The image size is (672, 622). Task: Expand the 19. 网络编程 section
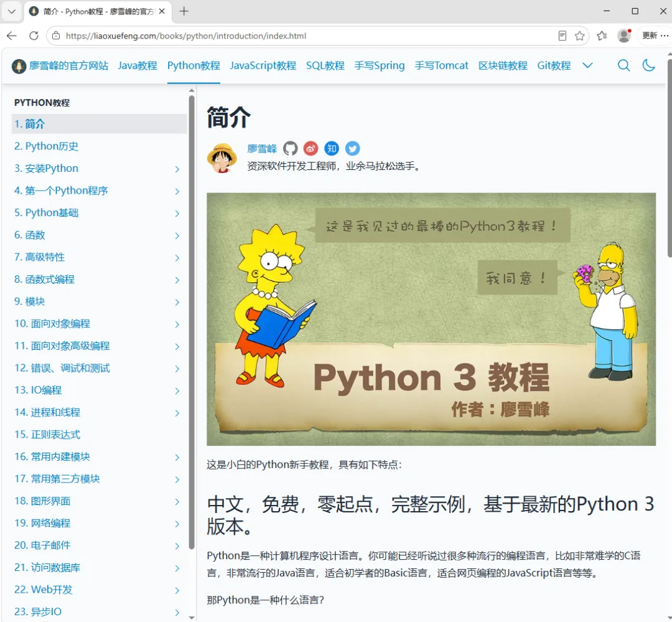[177, 524]
